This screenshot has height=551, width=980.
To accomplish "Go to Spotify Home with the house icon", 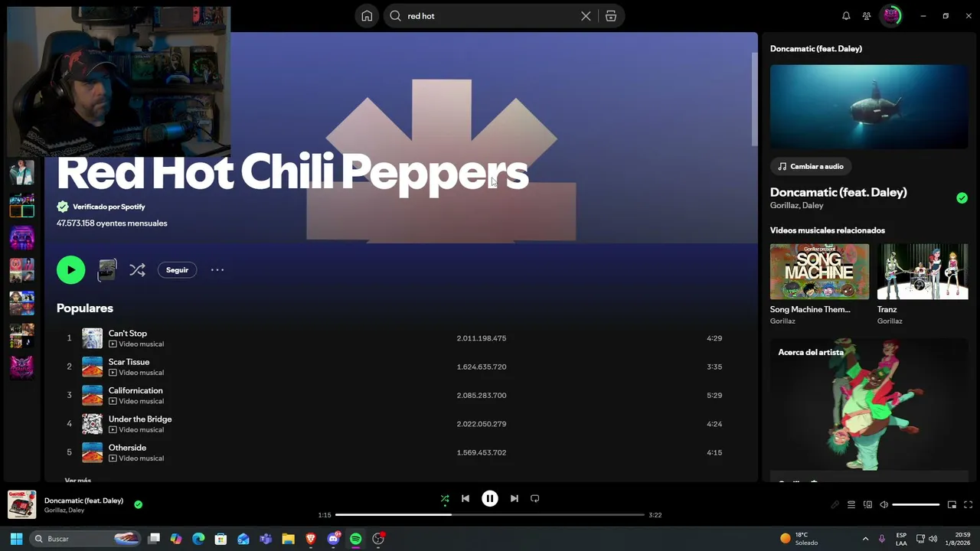I will pyautogui.click(x=367, y=16).
